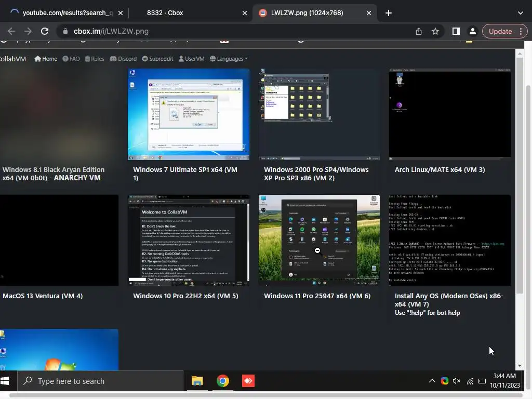Close the youtube.com results tab
The image size is (532, 399).
coord(121,13)
